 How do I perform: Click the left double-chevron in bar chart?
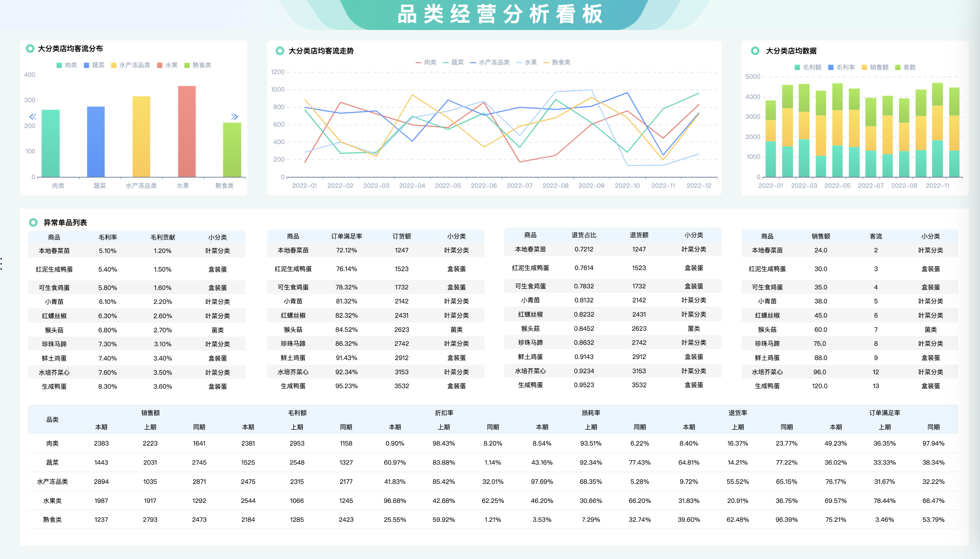tap(33, 116)
